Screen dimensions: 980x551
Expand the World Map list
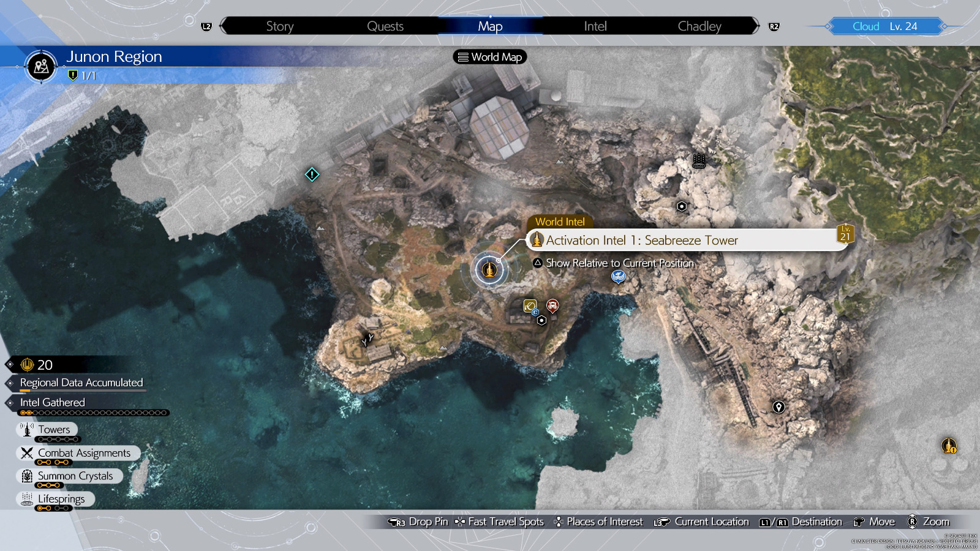coord(489,57)
